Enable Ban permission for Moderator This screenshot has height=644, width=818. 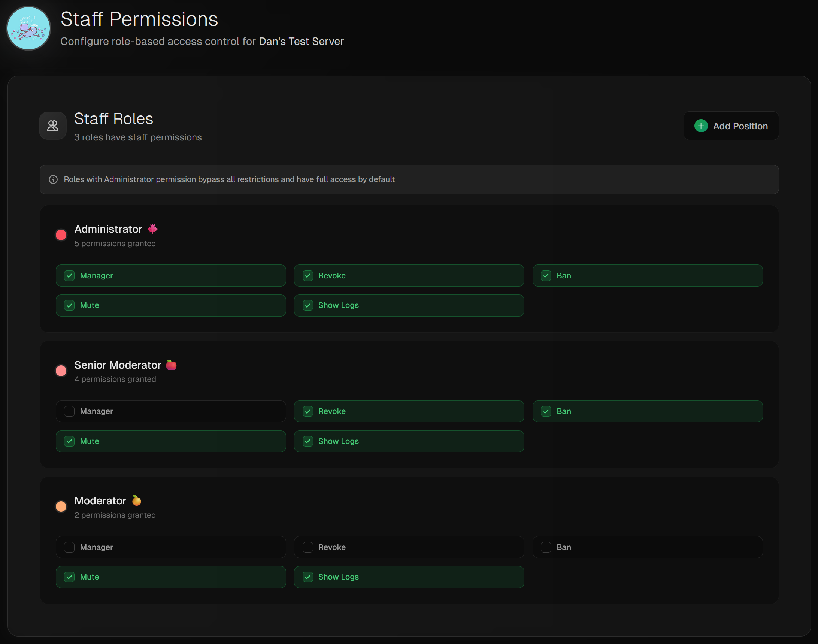546,547
